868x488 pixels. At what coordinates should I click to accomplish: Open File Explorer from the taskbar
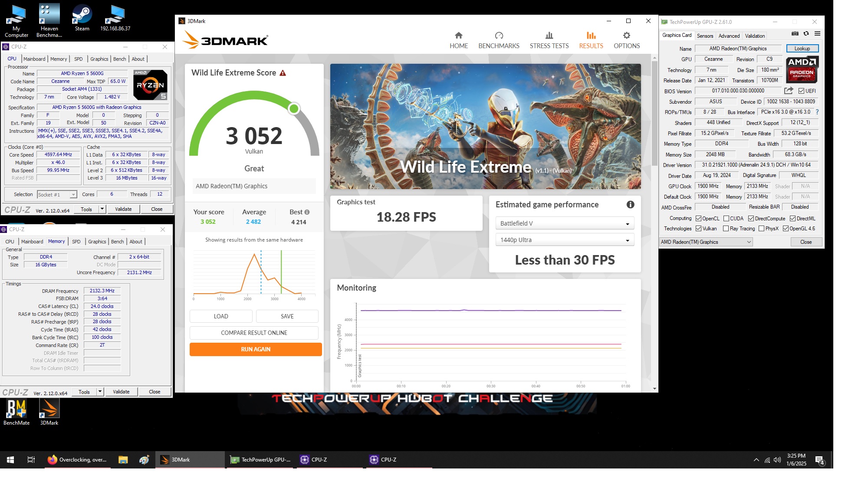(123, 459)
